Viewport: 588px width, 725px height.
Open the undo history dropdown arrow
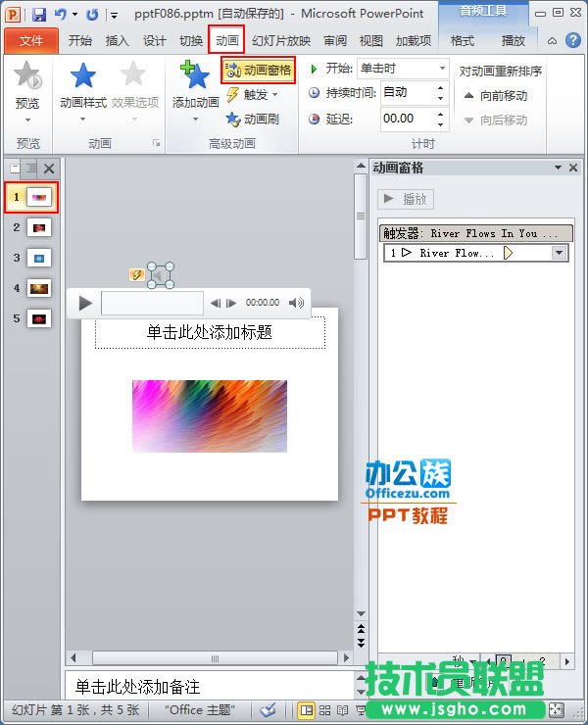[x=74, y=15]
